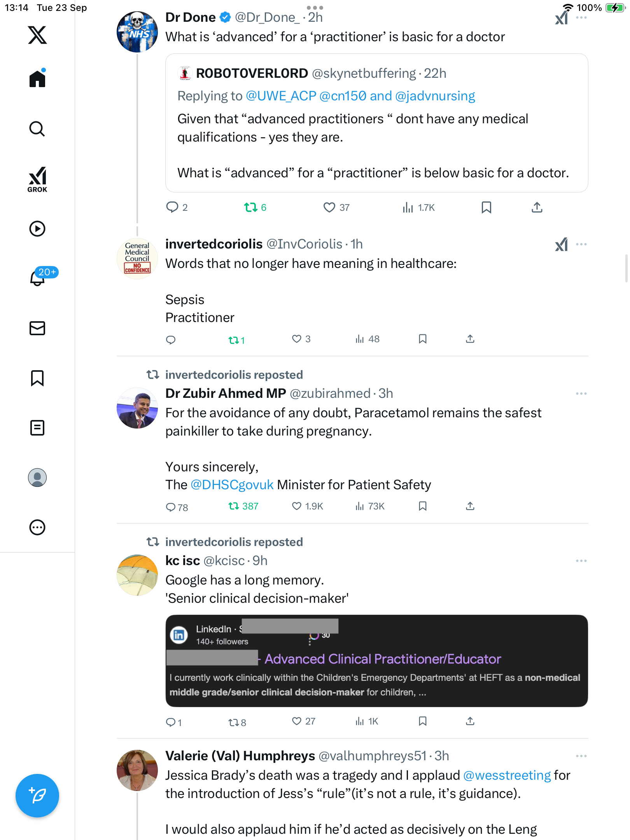This screenshot has width=630, height=840.
Task: Open Dr Done's profile avatar
Action: click(137, 32)
